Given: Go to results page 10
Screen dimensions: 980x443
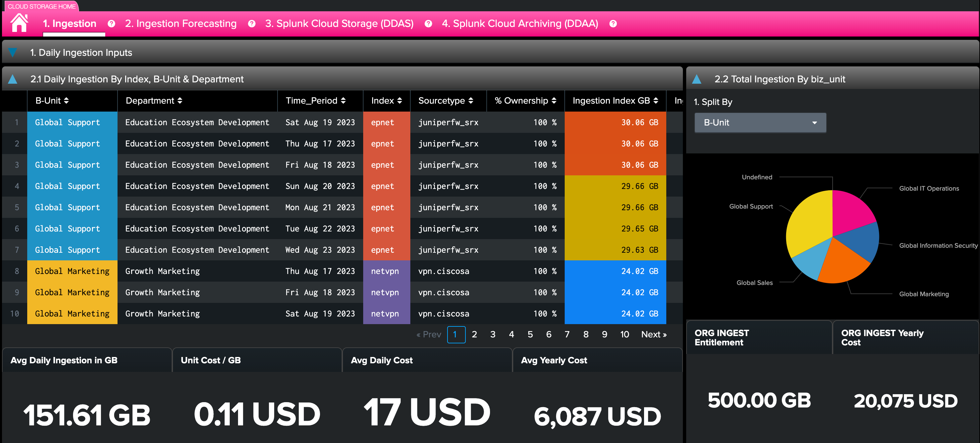Looking at the screenshot, I should 624,334.
